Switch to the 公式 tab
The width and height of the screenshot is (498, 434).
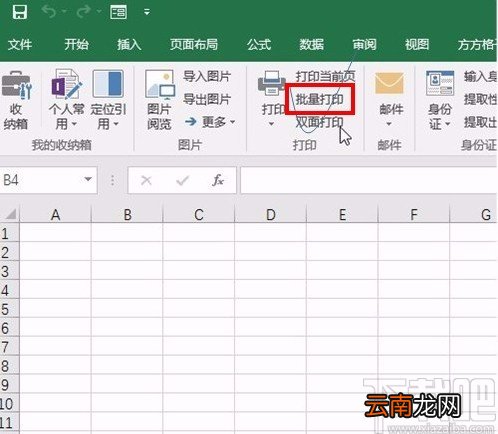pos(259,44)
